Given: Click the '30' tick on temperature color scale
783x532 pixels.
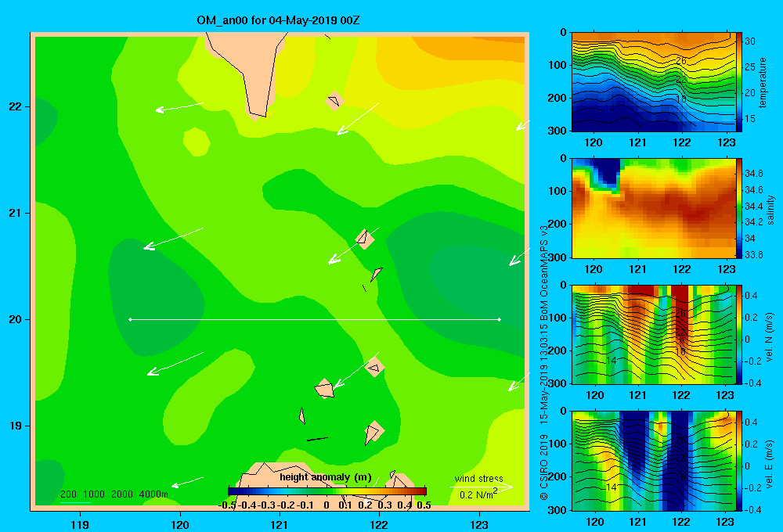Looking at the screenshot, I should tap(750, 41).
